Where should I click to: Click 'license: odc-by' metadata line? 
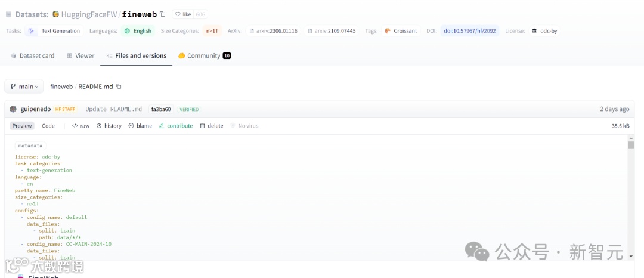point(38,157)
